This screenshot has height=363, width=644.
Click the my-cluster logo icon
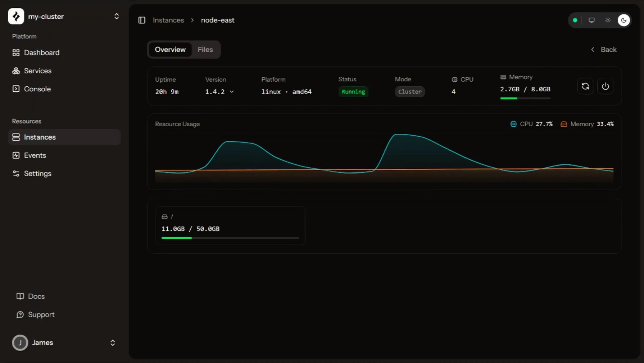point(16,16)
